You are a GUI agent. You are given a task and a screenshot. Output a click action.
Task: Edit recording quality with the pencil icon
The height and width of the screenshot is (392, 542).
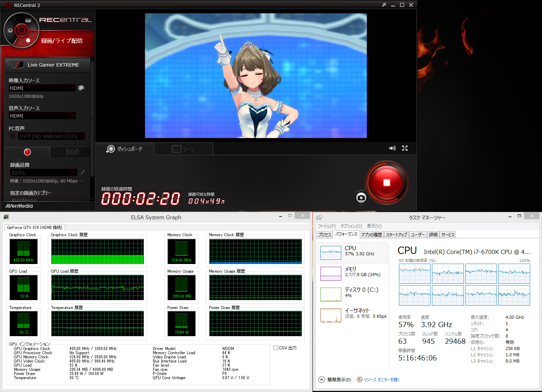pos(83,172)
